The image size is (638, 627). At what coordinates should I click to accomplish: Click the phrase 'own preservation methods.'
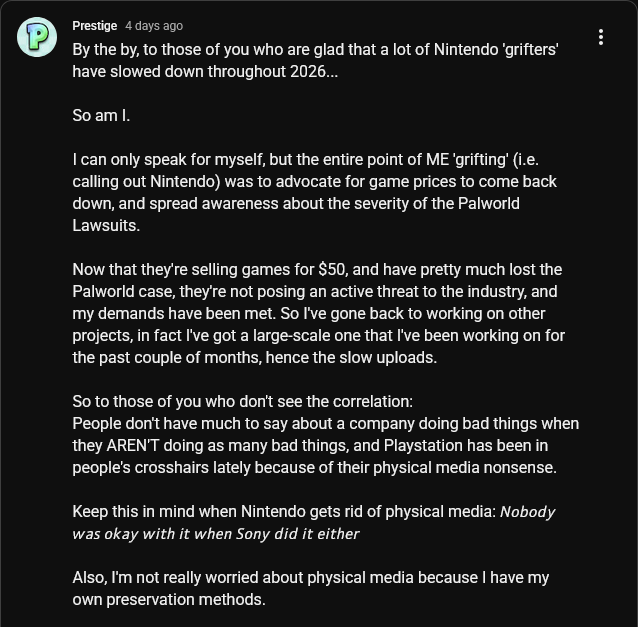pyautogui.click(x=169, y=599)
